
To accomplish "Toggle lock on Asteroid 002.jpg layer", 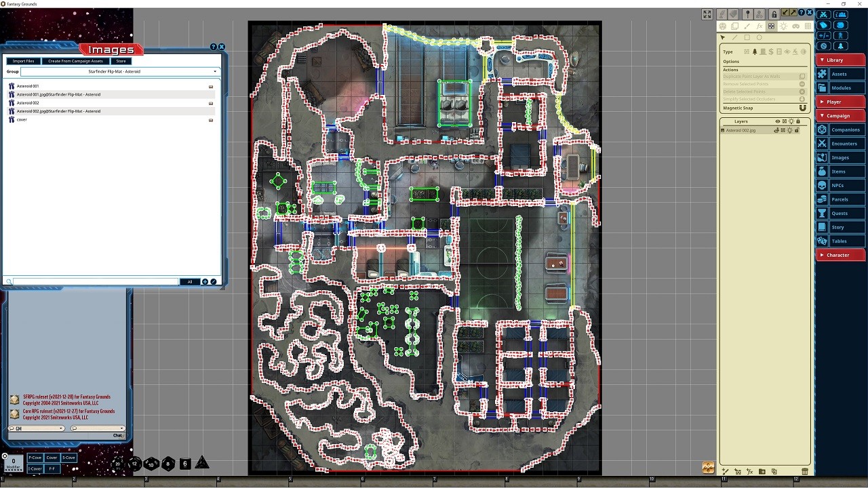I will (x=797, y=130).
